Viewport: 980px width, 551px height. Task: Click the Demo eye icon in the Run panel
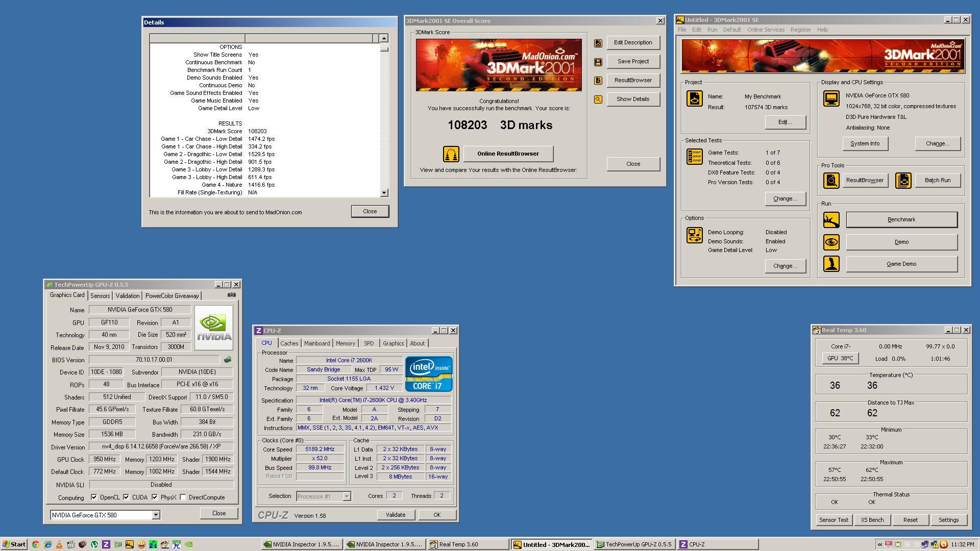point(831,242)
